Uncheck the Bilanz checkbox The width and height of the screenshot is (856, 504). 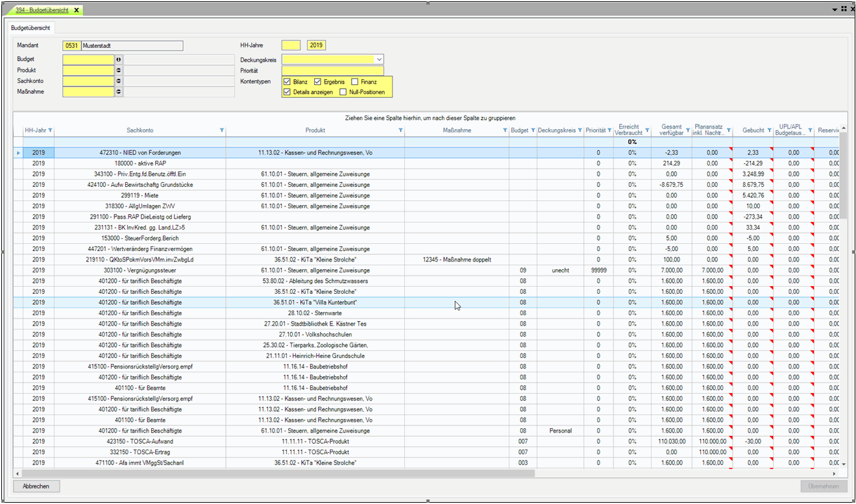click(287, 82)
